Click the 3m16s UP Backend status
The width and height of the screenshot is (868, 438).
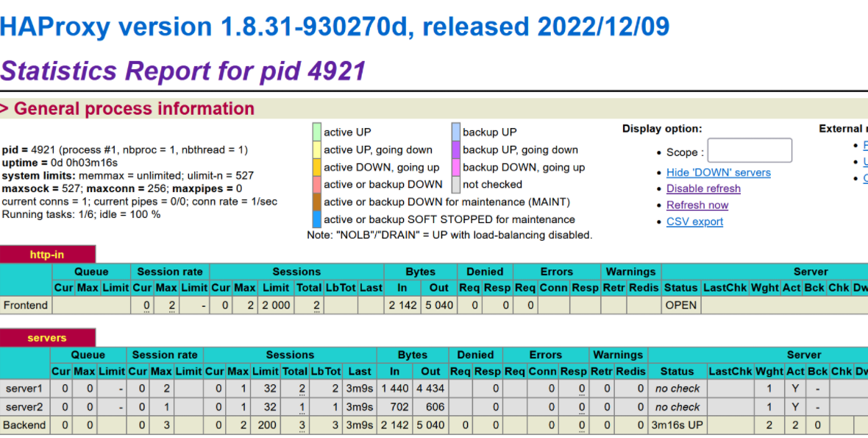click(677, 425)
